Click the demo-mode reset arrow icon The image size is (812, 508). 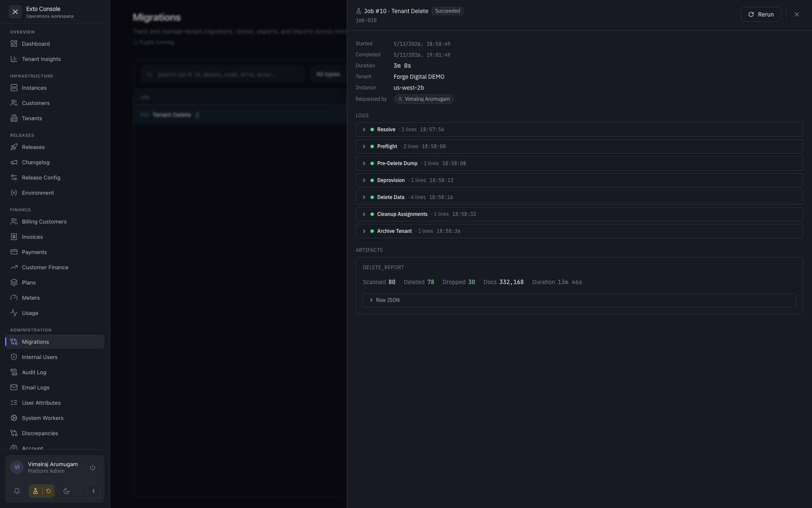click(49, 491)
